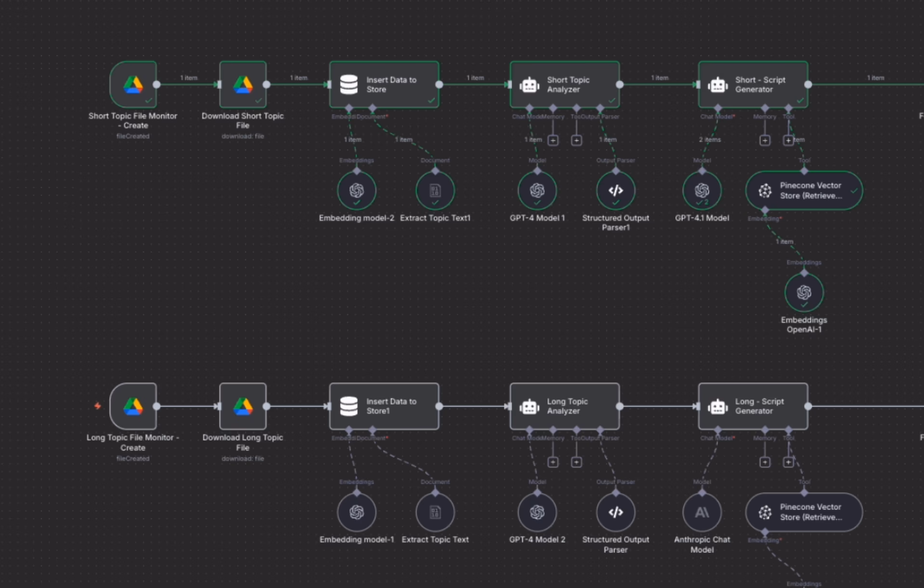Open the Download Short Topic File node
Screen dimensions: 924x588
pyautogui.click(x=243, y=84)
